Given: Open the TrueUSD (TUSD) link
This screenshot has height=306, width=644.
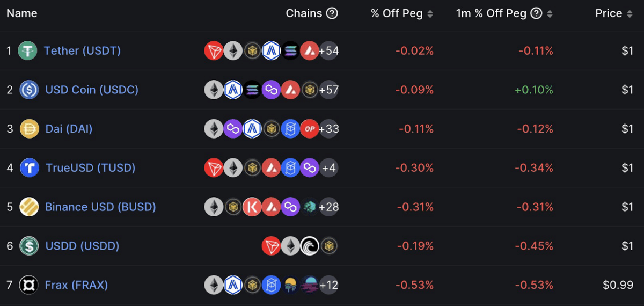Looking at the screenshot, I should tap(90, 167).
